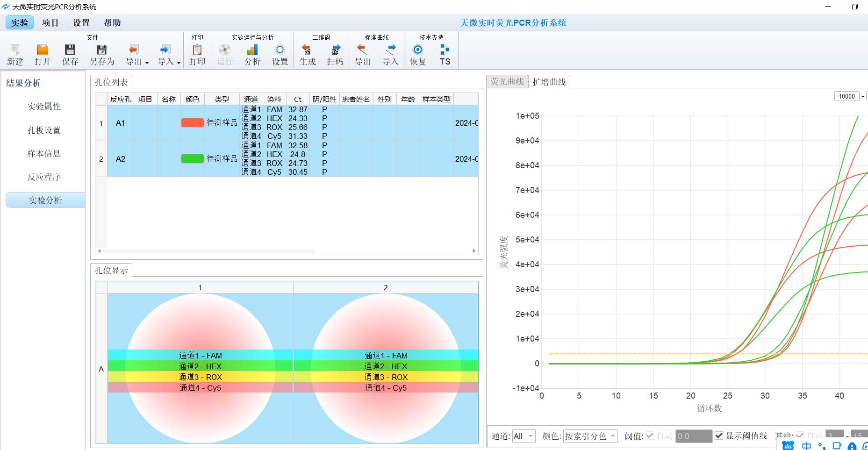Screen dimensions: 868x450
Task: Click the green color swatch for well A2
Action: tap(193, 158)
